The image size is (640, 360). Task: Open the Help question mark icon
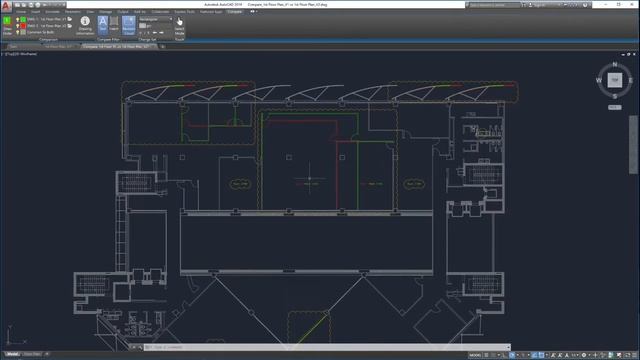coord(585,5)
